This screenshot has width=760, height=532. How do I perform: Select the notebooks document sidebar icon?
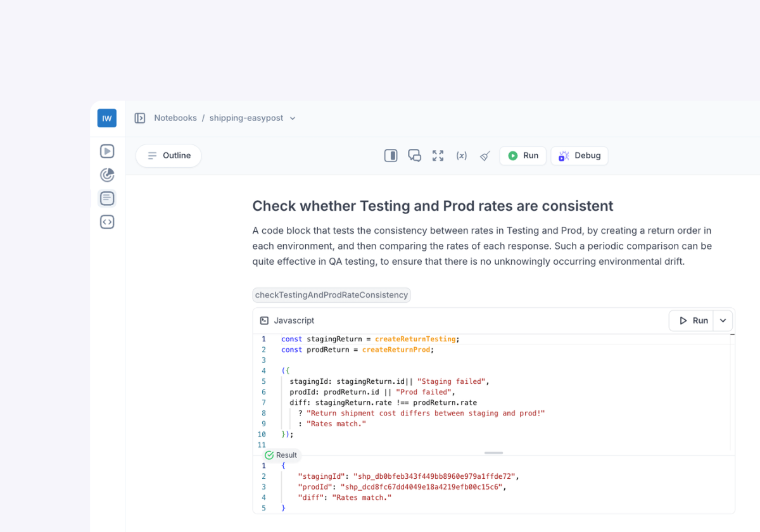107,198
